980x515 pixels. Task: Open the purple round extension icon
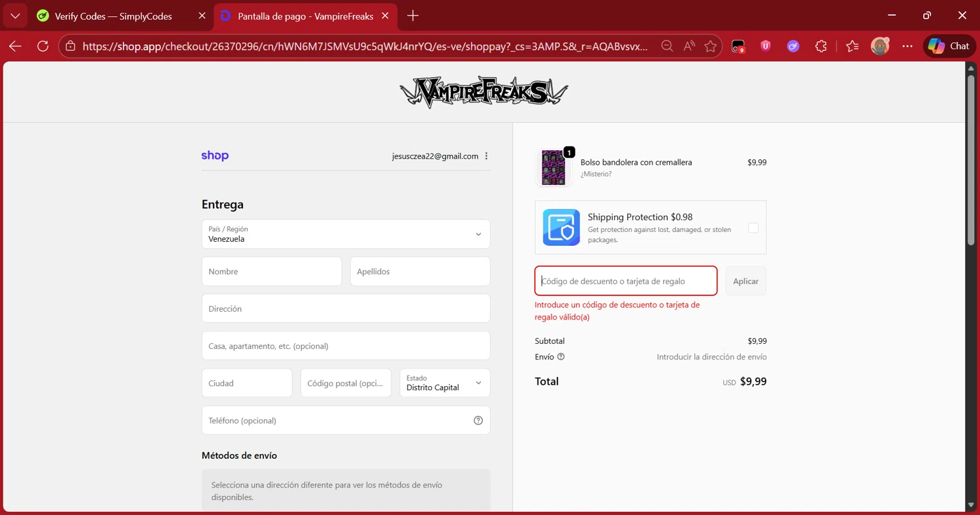coord(793,46)
